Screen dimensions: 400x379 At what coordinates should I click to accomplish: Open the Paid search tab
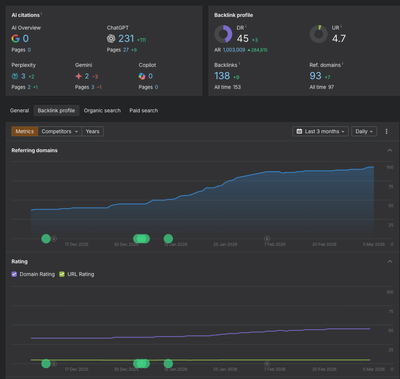tap(144, 110)
